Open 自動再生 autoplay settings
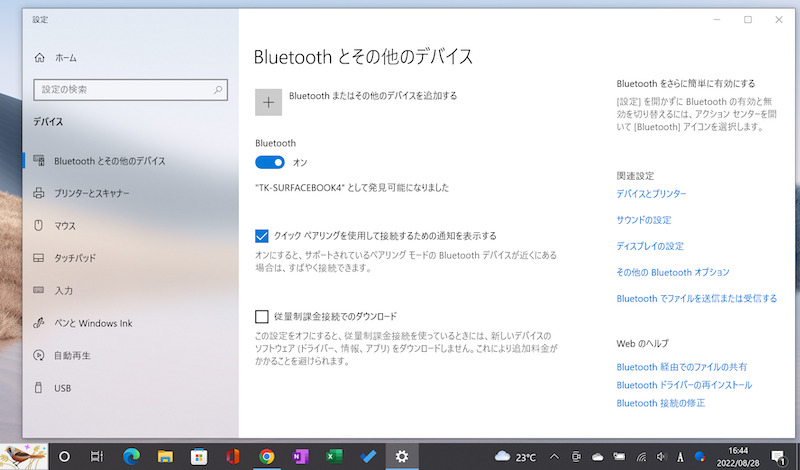The width and height of the screenshot is (800, 470). pos(73,355)
